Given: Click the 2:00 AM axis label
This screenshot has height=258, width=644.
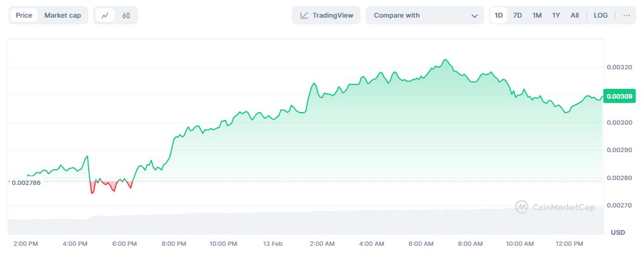Looking at the screenshot, I should coord(322,243).
